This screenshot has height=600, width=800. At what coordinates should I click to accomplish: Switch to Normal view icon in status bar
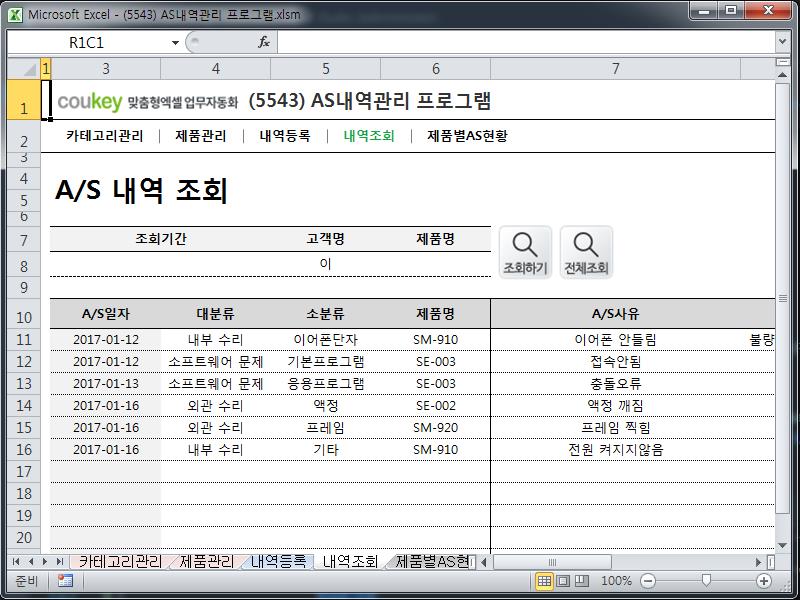pos(544,581)
